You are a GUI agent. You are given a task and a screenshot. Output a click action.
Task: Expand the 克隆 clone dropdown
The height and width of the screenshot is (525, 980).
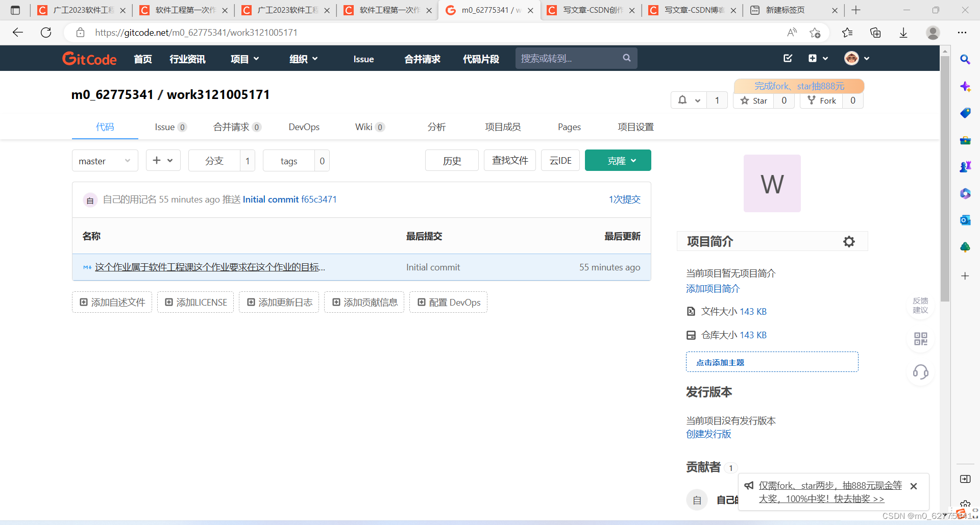[x=618, y=160]
